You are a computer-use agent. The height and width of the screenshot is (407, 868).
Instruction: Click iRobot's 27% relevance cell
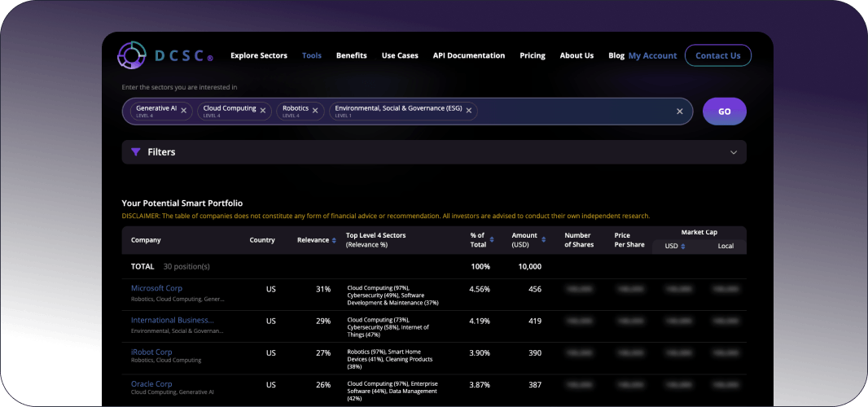point(324,352)
